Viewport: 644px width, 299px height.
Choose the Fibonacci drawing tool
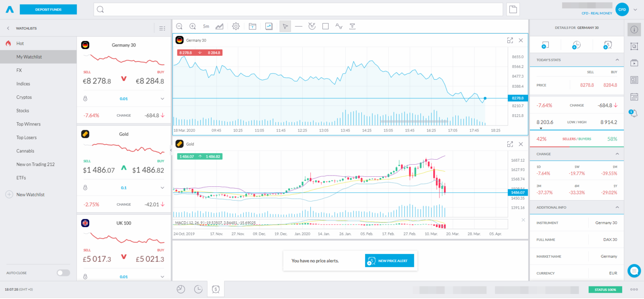tap(312, 26)
